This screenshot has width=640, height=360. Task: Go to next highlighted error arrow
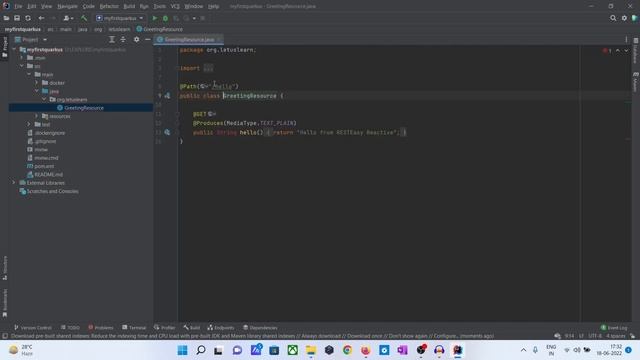pos(627,51)
